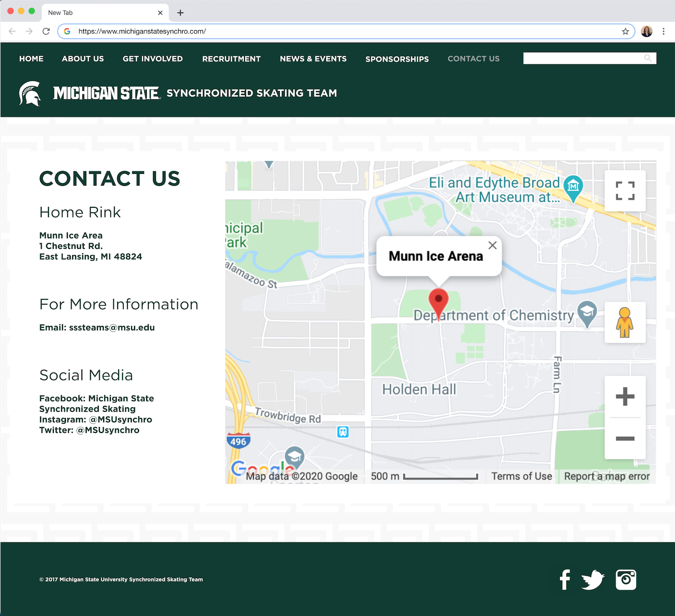Click the Department of Chemistry marker
The height and width of the screenshot is (616, 675).
click(587, 314)
